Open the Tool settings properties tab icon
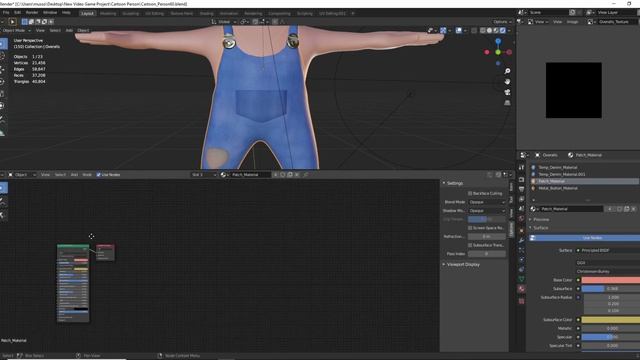Screen dimensions: 640x360 522,167
